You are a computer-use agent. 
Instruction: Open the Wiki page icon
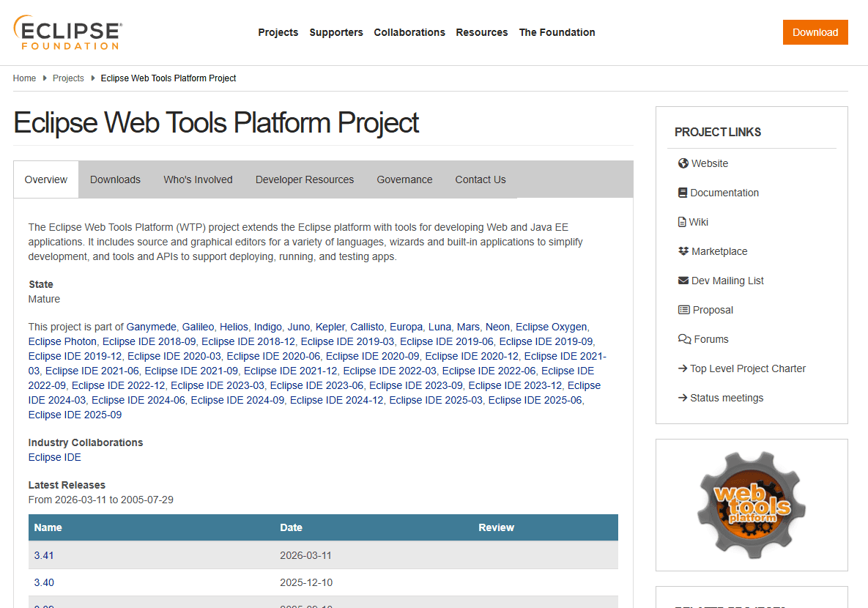[x=683, y=222]
